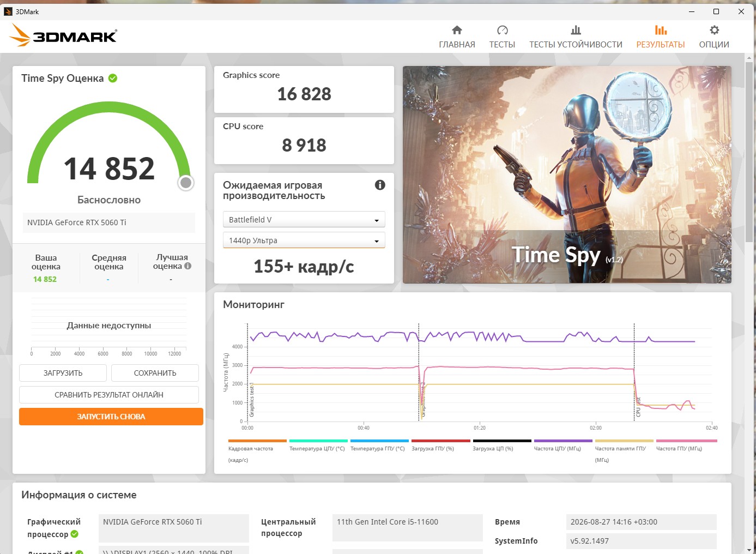Open the home icon labeled ГЛАВНАЯ
The image size is (756, 554).
click(457, 30)
